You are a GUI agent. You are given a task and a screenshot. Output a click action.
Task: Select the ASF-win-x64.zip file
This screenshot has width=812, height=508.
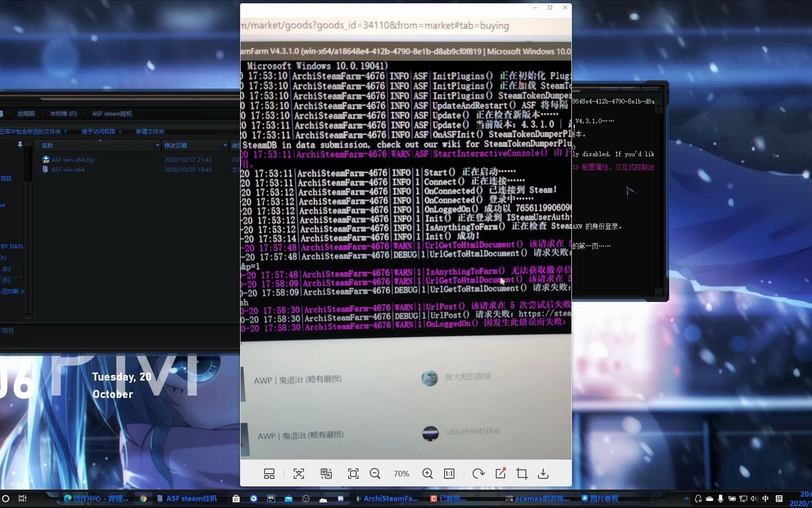pyautogui.click(x=72, y=159)
